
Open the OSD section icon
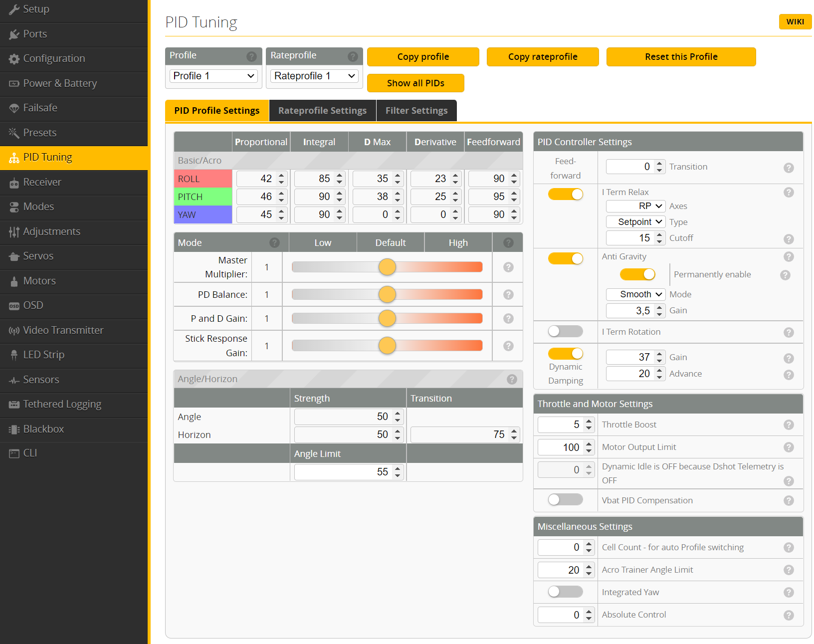pyautogui.click(x=14, y=306)
